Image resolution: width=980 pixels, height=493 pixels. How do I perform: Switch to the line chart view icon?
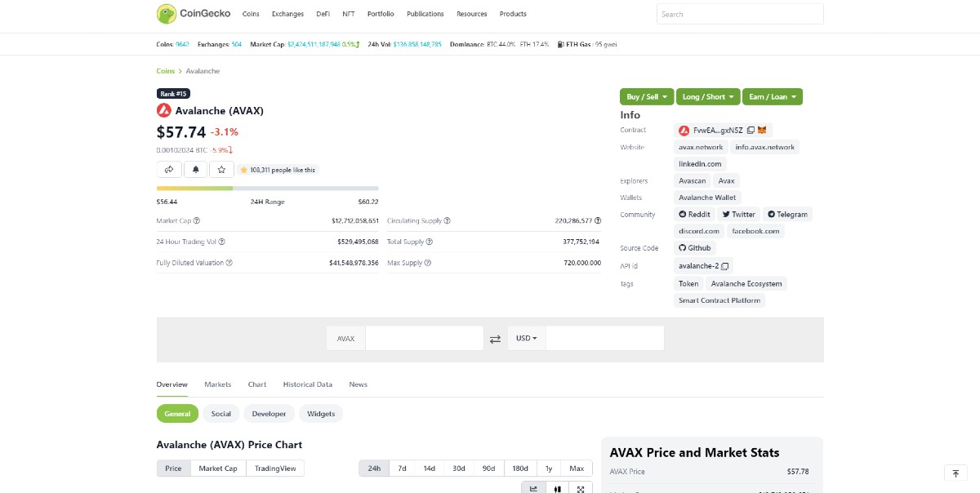pos(533,489)
